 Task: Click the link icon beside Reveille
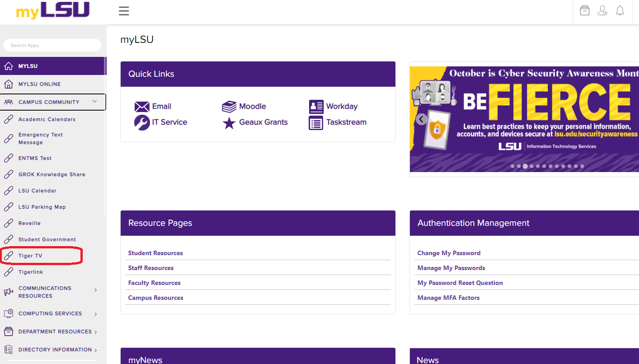pyautogui.click(x=8, y=223)
